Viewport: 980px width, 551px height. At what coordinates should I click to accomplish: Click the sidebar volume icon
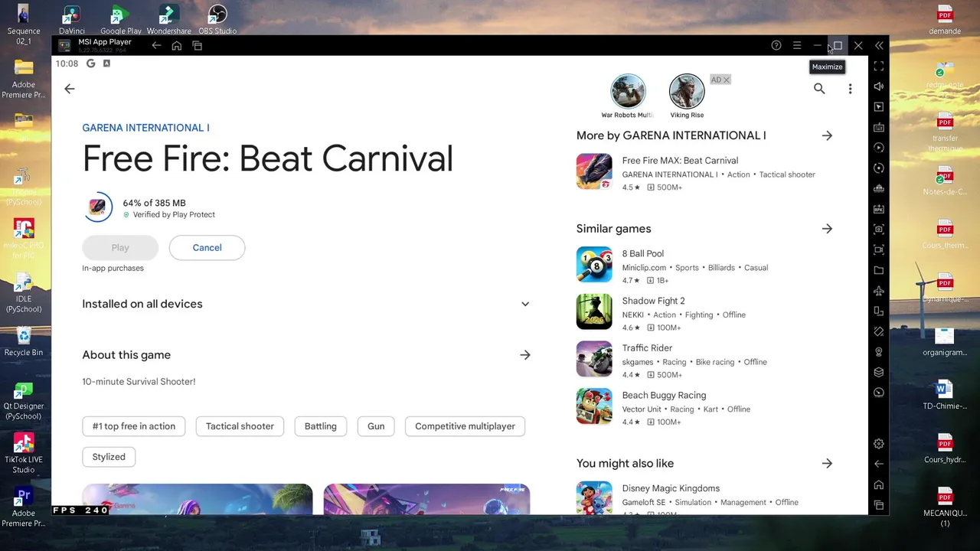pyautogui.click(x=879, y=86)
